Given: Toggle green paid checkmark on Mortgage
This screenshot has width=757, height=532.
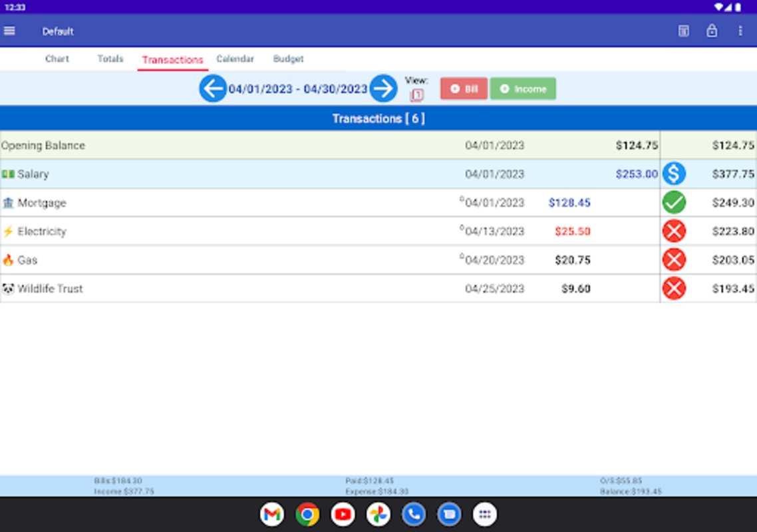Looking at the screenshot, I should [674, 202].
